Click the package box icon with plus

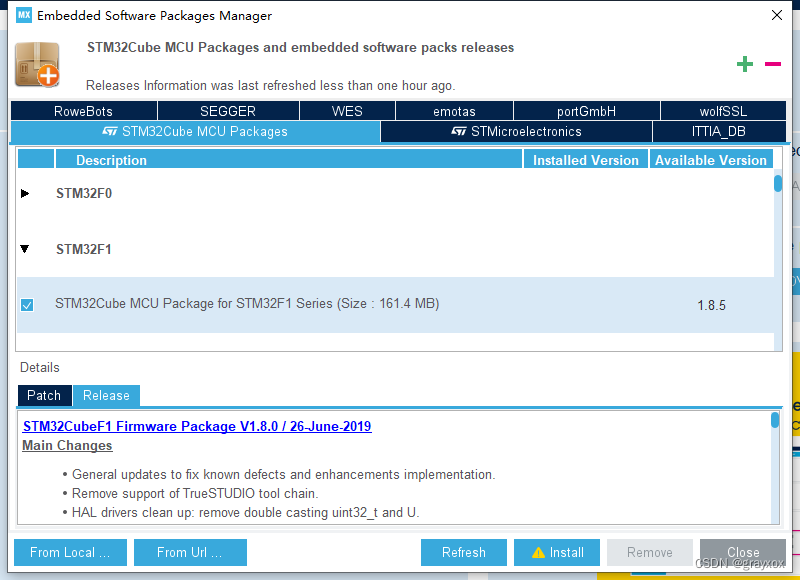click(x=37, y=65)
